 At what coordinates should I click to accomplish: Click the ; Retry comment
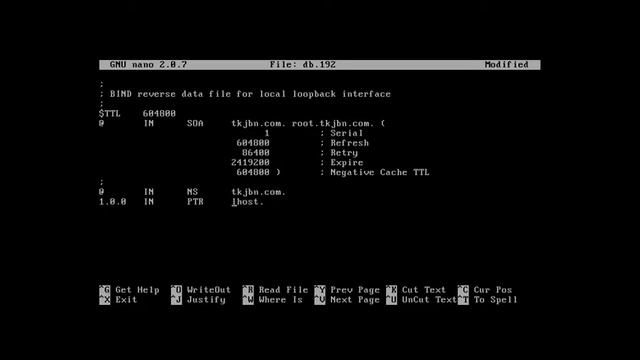coord(339,153)
